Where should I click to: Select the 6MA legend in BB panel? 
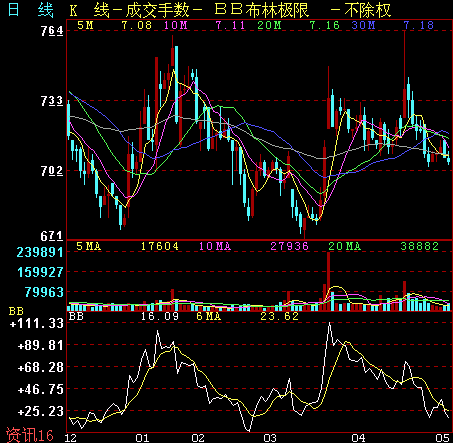point(209,316)
